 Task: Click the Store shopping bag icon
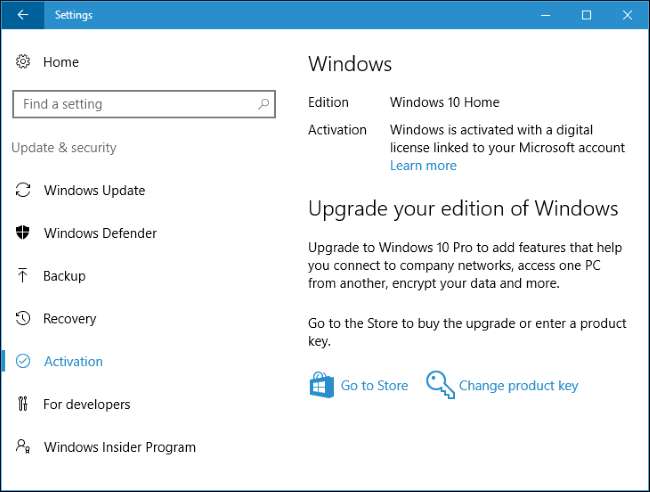point(322,385)
